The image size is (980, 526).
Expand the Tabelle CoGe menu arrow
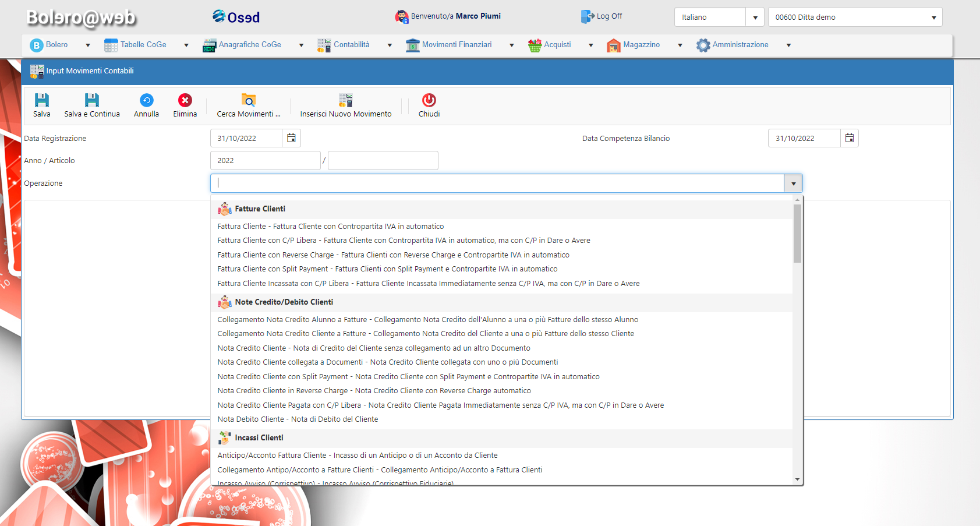[186, 45]
